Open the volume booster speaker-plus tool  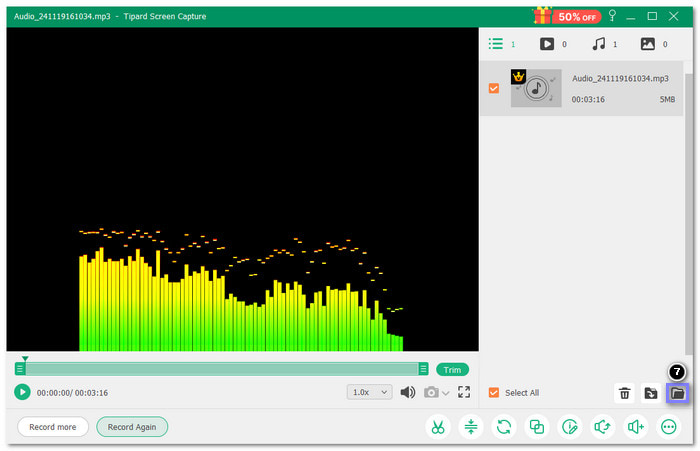pos(636,427)
